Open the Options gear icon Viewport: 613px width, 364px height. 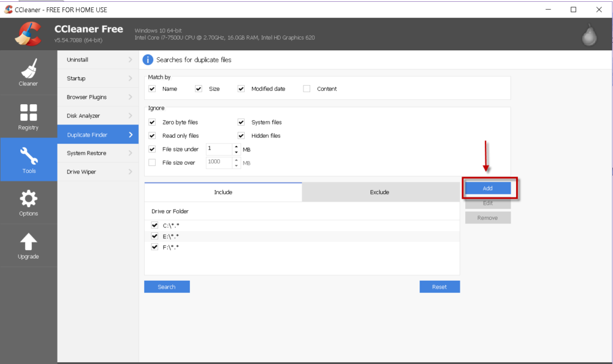29,199
